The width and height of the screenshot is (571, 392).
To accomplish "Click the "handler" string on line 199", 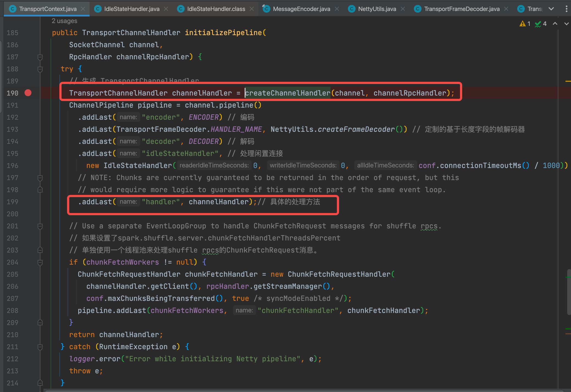I will click(x=161, y=202).
